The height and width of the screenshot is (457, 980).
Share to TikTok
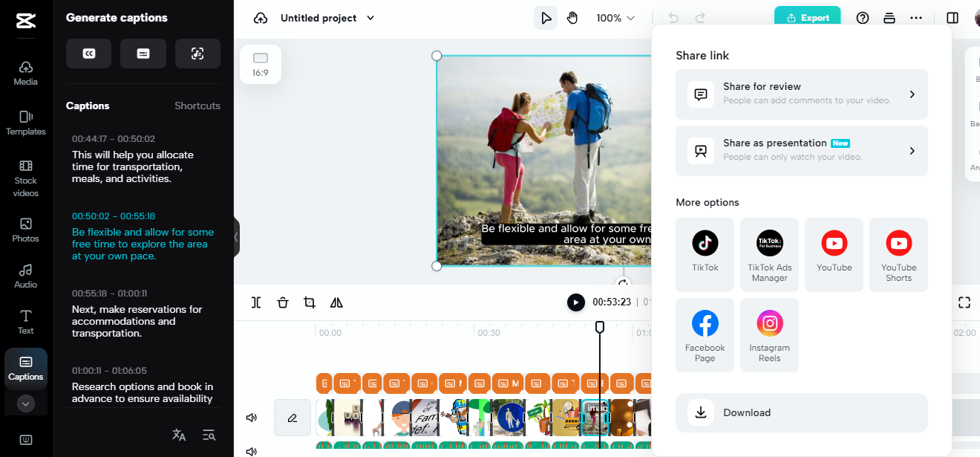pyautogui.click(x=705, y=254)
